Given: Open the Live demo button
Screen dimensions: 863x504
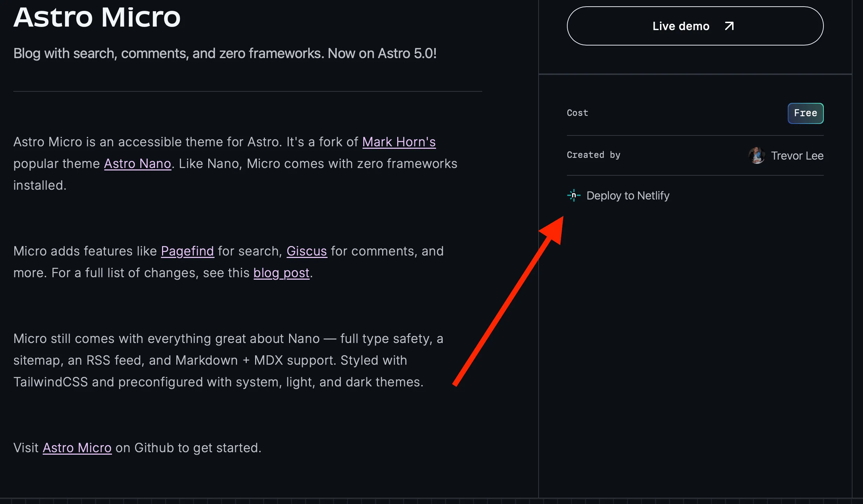Looking at the screenshot, I should pyautogui.click(x=695, y=26).
